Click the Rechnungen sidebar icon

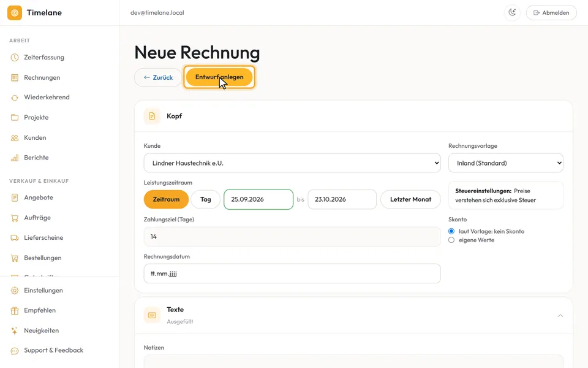pyautogui.click(x=15, y=78)
